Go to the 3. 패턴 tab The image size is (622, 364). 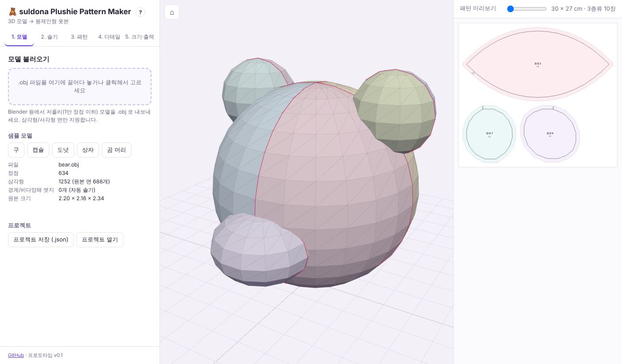(79, 37)
